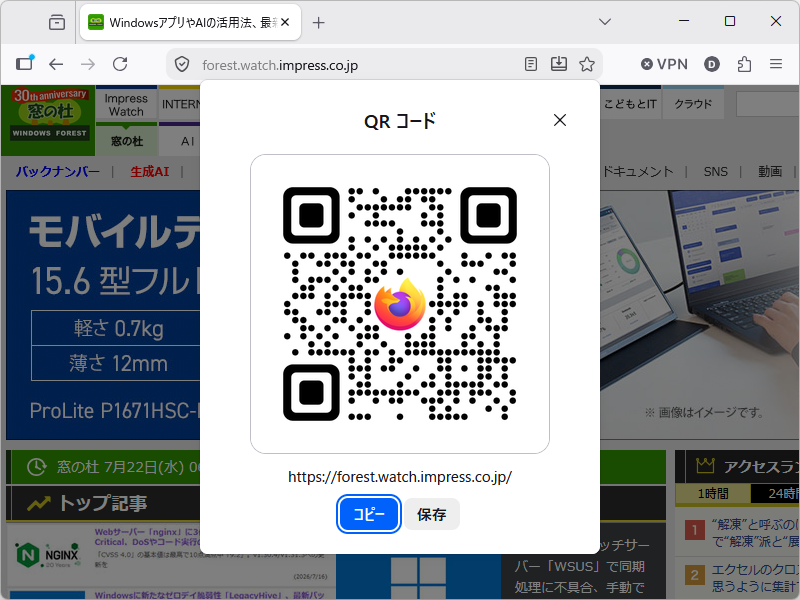Open the WSUS sync issue article

tap(582, 566)
